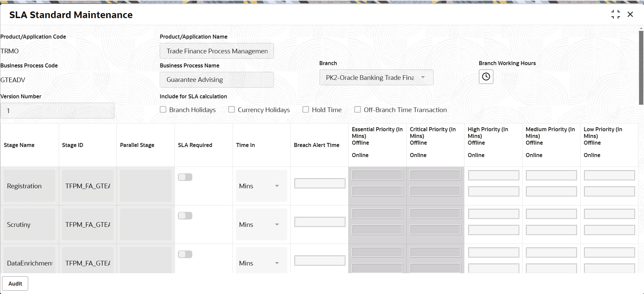The height and width of the screenshot is (294, 644).
Task: Expand Time In dropdown for Registration
Action: [x=261, y=186]
